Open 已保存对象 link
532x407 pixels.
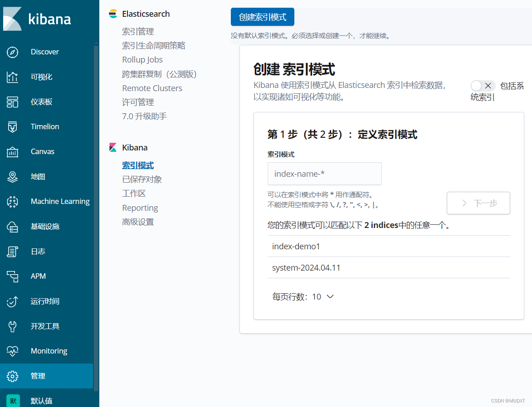(x=142, y=179)
